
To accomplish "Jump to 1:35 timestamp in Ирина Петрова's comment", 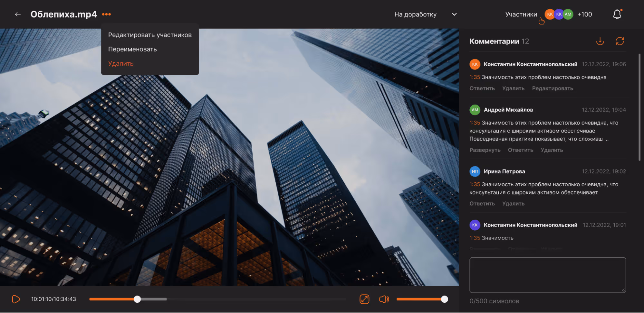I will coord(475,184).
